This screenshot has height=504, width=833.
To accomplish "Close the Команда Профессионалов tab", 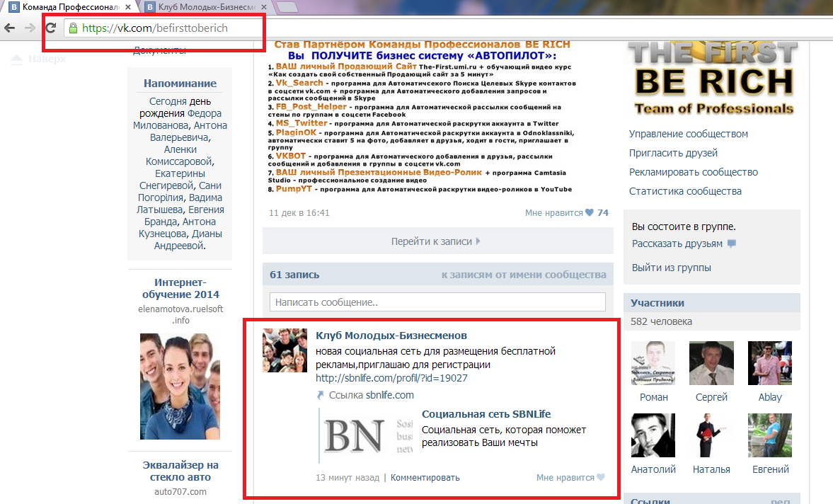I will point(128,7).
